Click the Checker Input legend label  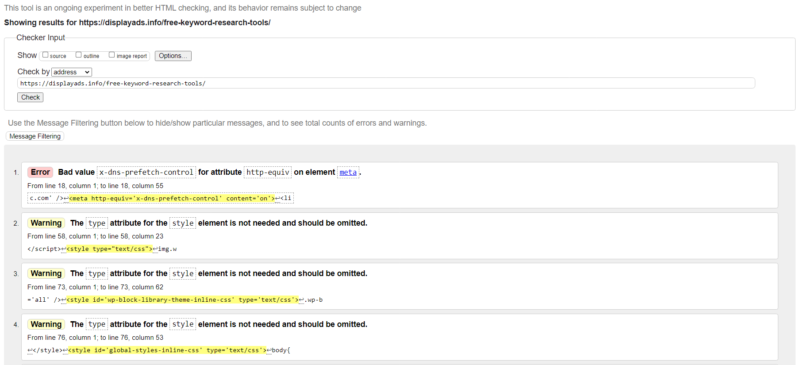(41, 38)
